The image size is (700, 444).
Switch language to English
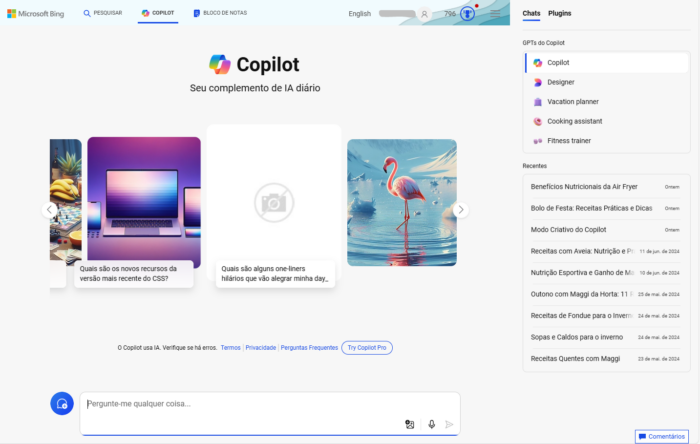click(x=359, y=14)
